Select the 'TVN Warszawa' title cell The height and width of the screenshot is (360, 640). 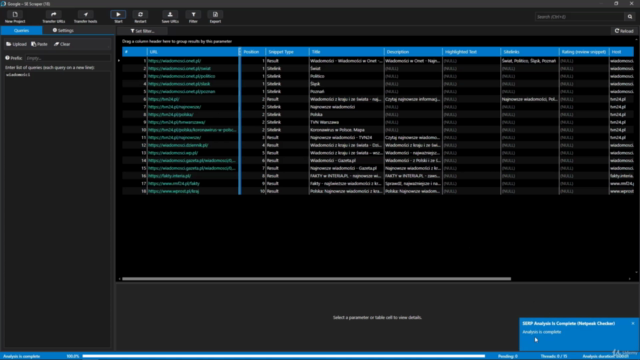[x=347, y=122]
